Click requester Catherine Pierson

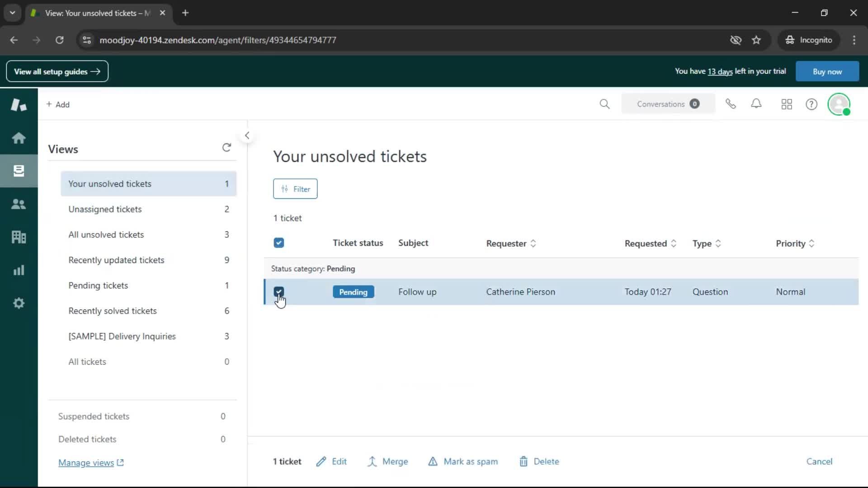click(520, 292)
